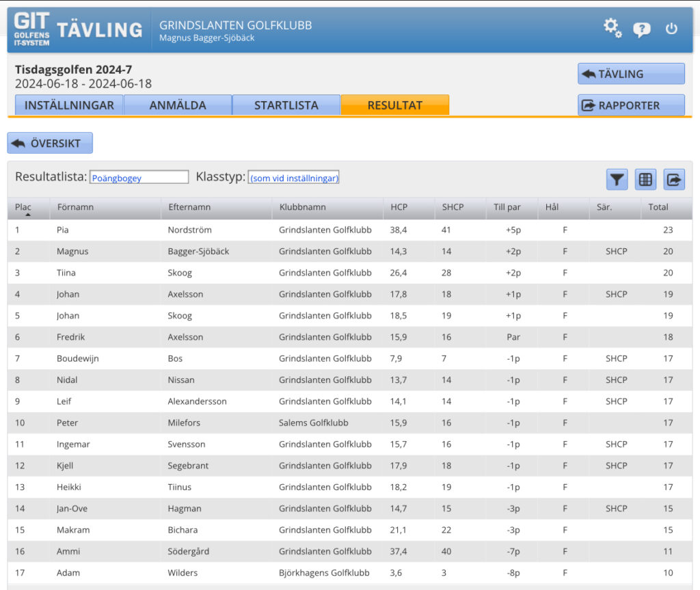Click the Salems Golfklubb club cell
This screenshot has height=590, width=700.
(x=313, y=423)
